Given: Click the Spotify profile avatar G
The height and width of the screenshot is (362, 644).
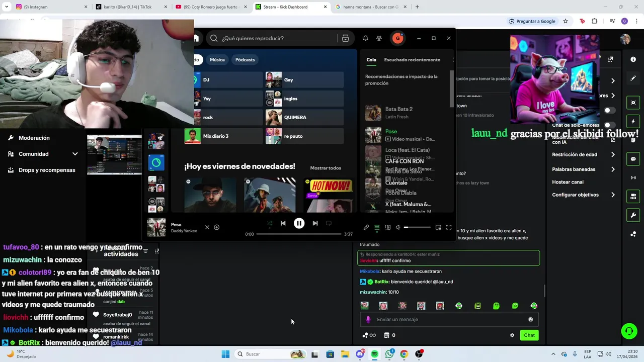Looking at the screenshot, I should 397,38.
